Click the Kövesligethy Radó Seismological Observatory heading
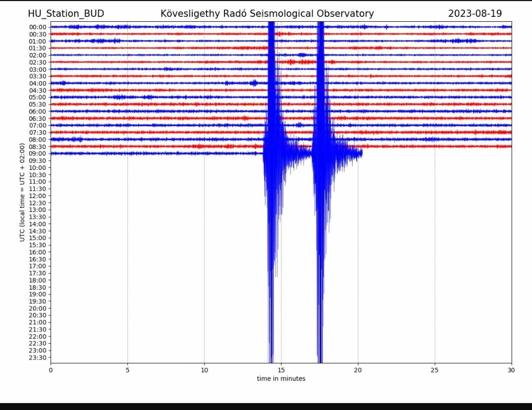The height and width of the screenshot is (410, 532). pyautogui.click(x=267, y=13)
